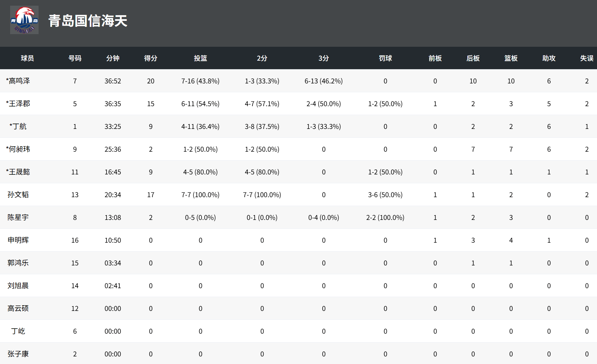Open player 王泽郡's name
The width and height of the screenshot is (597, 364).
point(18,104)
